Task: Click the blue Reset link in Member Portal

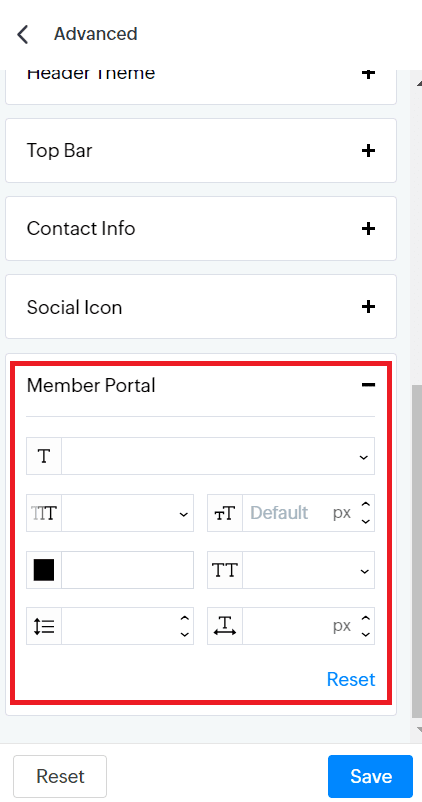Action: tap(351, 679)
